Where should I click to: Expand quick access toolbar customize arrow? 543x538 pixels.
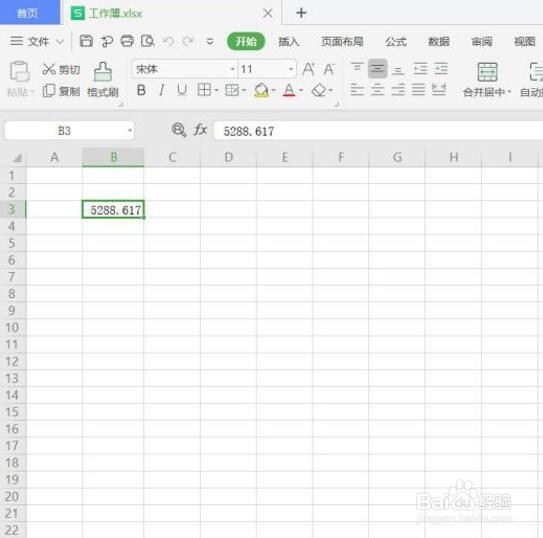[210, 42]
